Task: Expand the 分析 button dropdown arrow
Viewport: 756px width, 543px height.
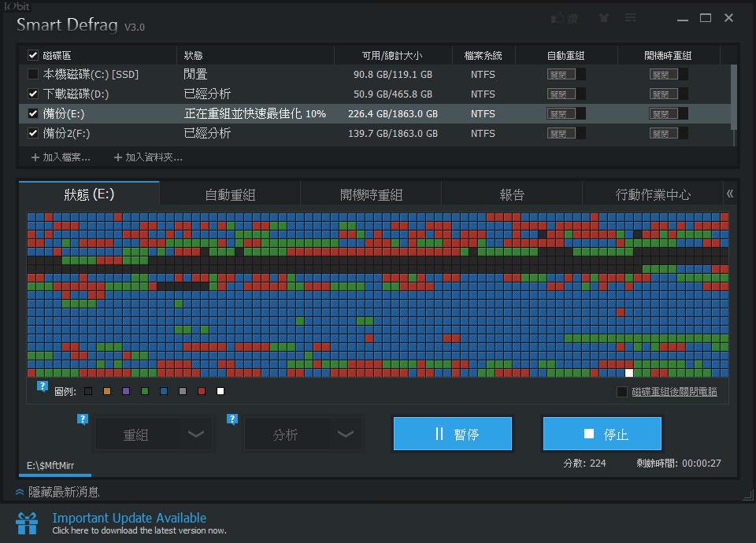Action: [x=345, y=434]
